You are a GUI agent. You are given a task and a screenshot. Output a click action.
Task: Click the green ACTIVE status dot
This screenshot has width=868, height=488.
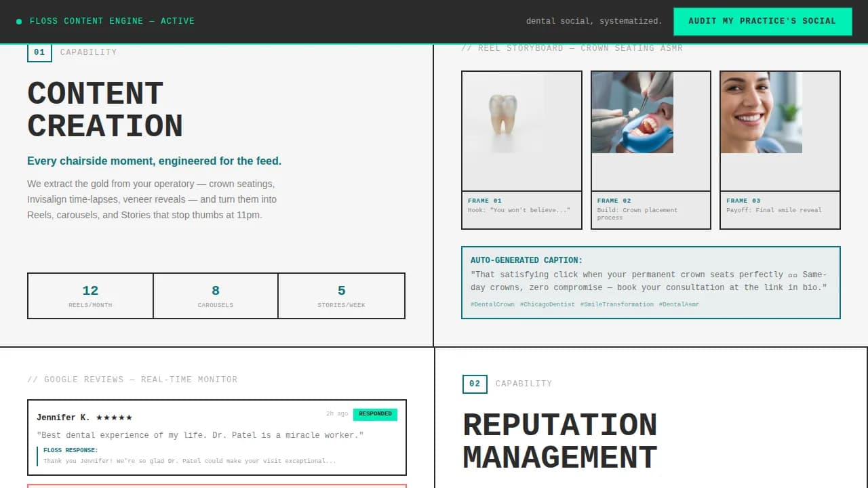[x=17, y=21]
